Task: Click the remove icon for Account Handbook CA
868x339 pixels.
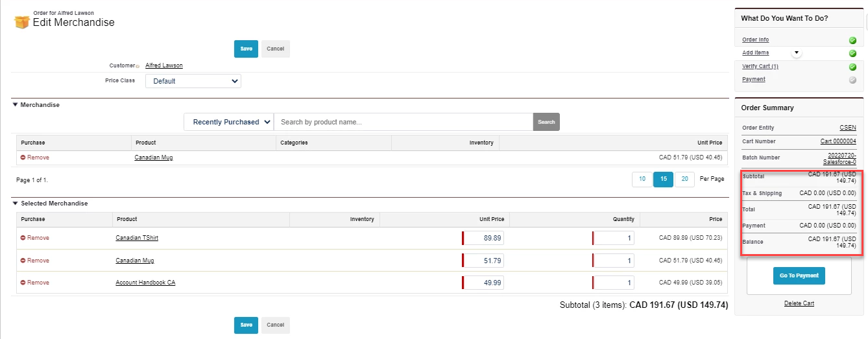Action: pos(23,283)
